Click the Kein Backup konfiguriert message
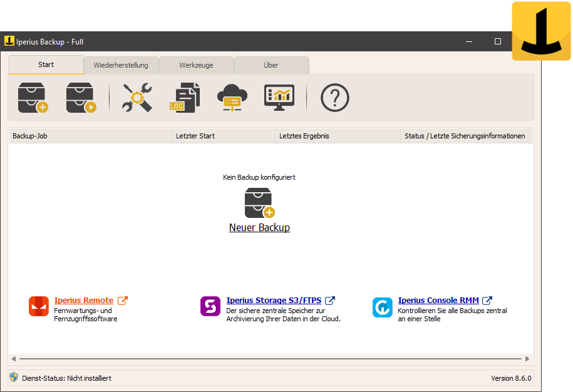 click(259, 177)
